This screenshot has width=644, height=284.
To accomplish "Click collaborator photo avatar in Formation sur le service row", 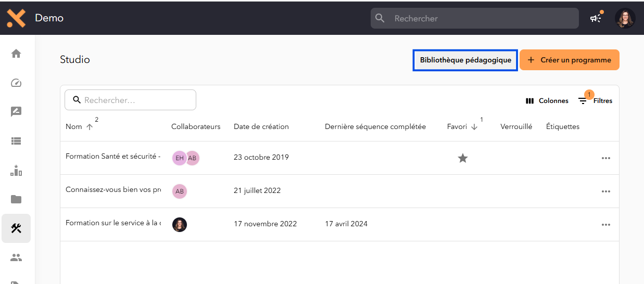I will pyautogui.click(x=180, y=225).
